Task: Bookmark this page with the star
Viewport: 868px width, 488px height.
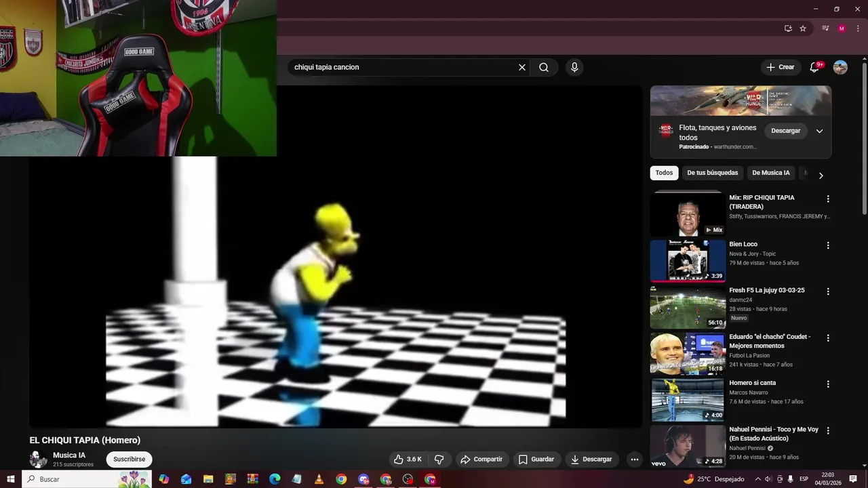Action: tap(803, 28)
